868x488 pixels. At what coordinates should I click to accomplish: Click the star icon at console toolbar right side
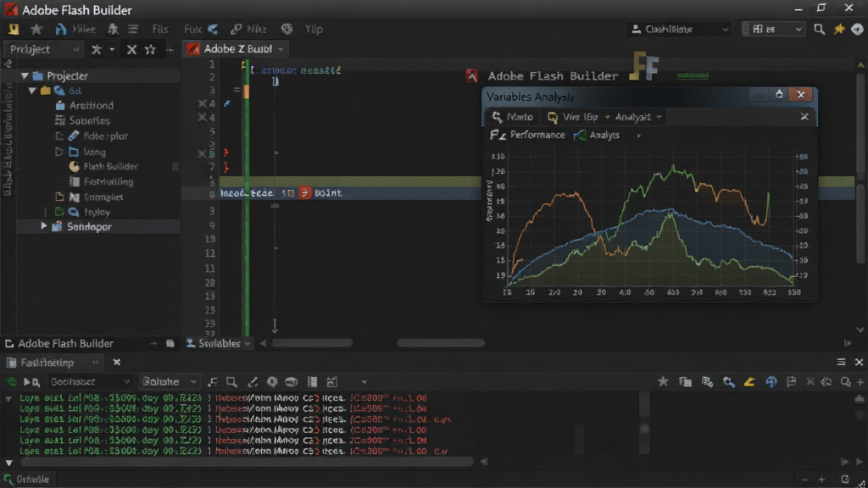point(663,381)
